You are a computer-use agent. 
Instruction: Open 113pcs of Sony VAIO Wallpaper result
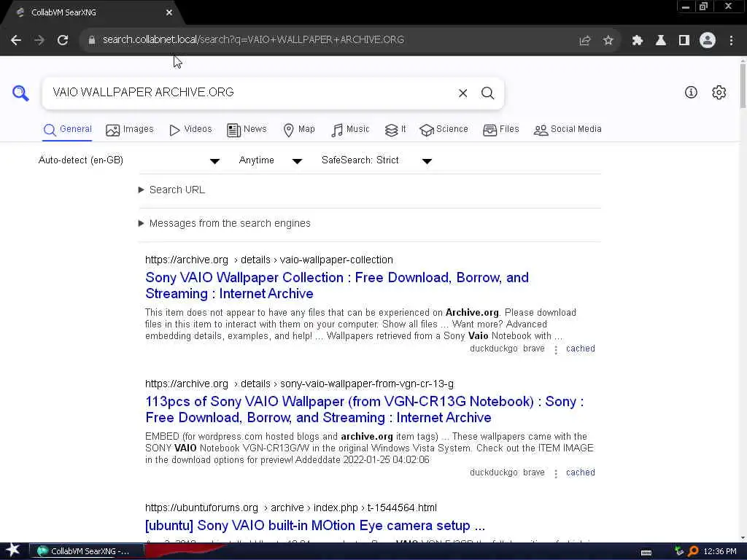pyautogui.click(x=365, y=409)
